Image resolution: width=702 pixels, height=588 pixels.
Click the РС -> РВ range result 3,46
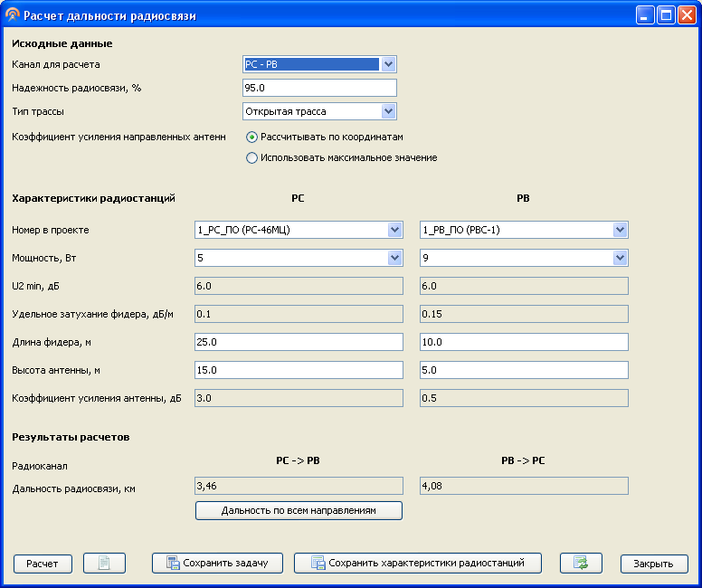(299, 486)
